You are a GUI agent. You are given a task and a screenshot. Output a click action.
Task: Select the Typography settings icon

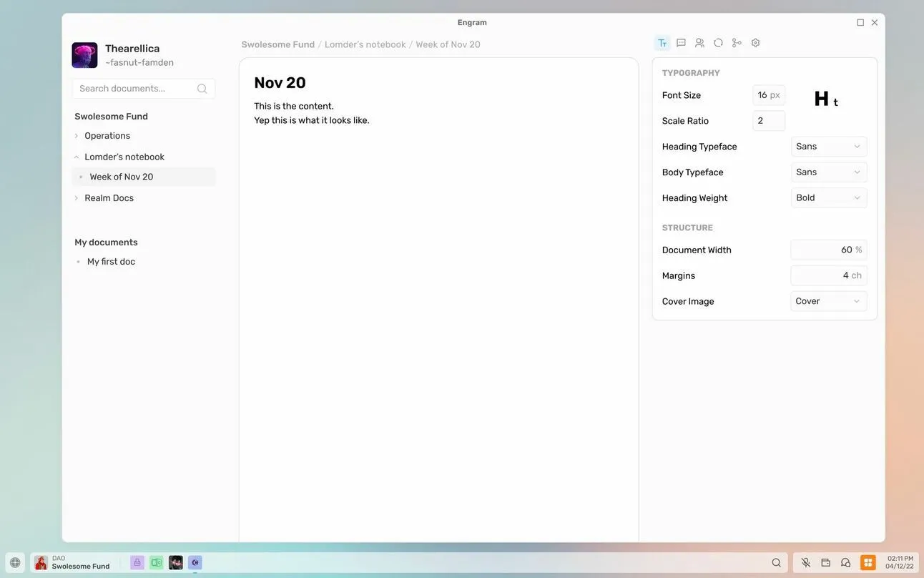click(662, 43)
